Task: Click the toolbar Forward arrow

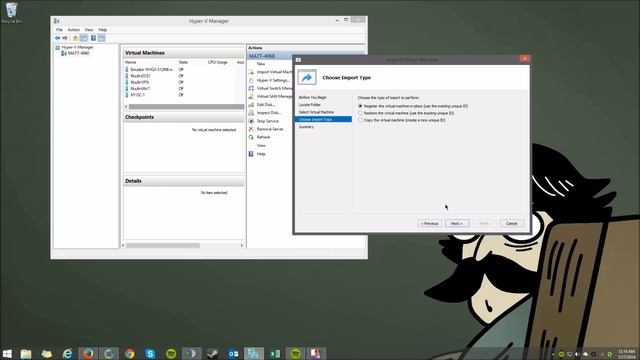Action: coord(65,38)
